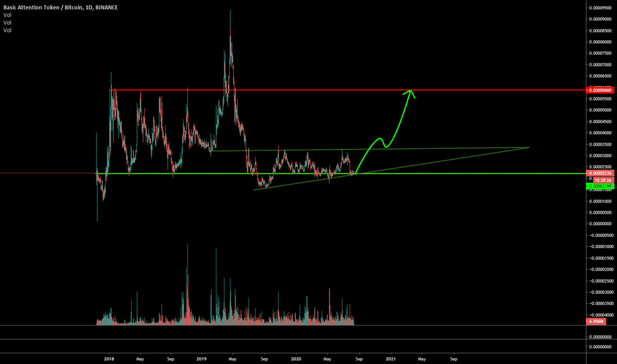Click the 0.00006500 price axis label
The image size is (617, 364).
click(600, 76)
